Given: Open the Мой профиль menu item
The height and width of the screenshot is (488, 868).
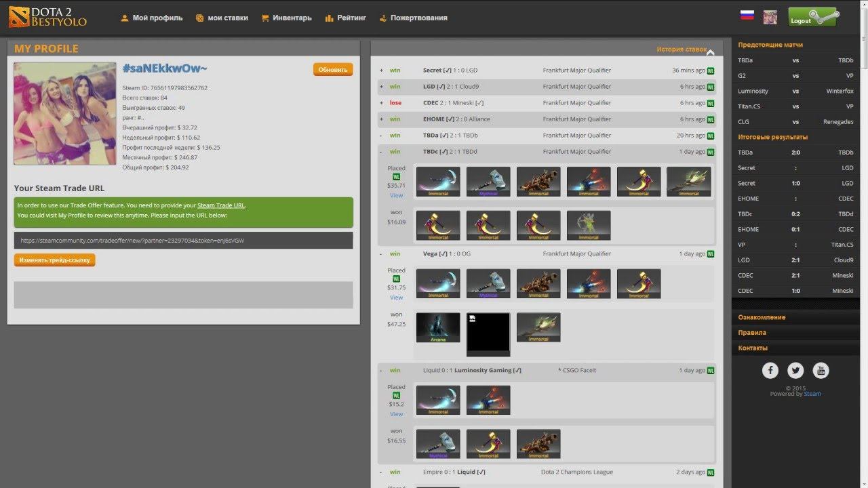Looking at the screenshot, I should [152, 18].
